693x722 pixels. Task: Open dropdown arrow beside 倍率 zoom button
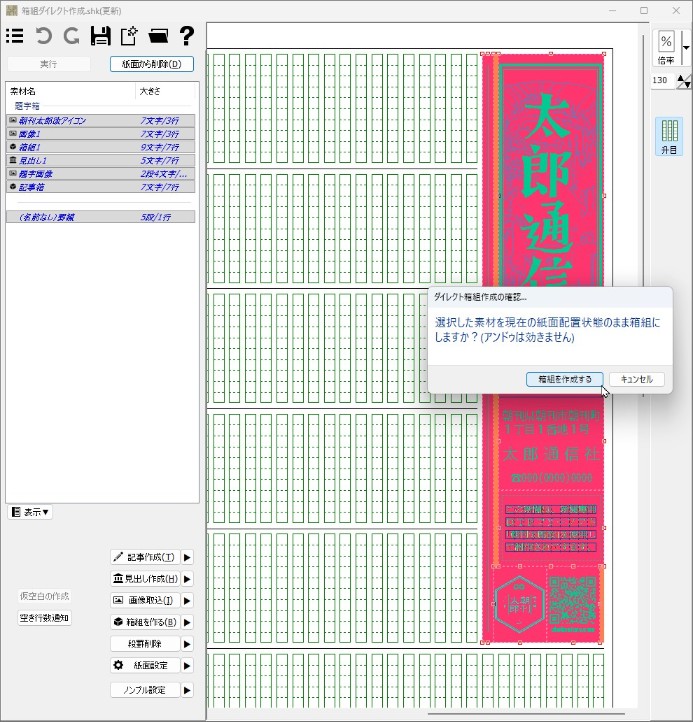click(686, 46)
